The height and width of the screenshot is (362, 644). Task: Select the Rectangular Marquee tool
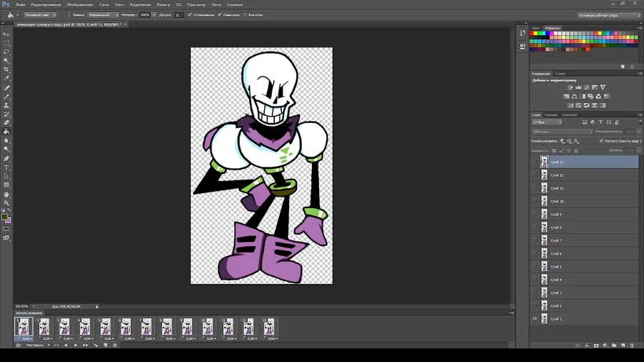6,43
